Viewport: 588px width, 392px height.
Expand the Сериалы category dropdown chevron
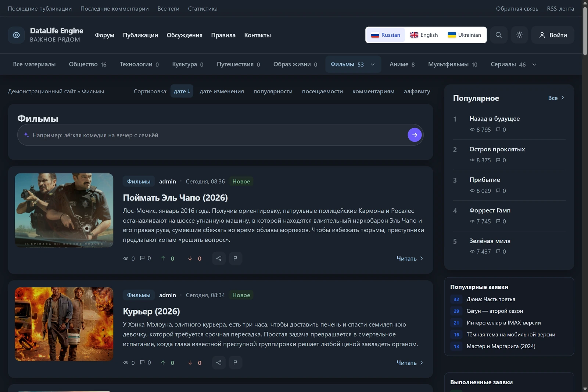pos(534,64)
